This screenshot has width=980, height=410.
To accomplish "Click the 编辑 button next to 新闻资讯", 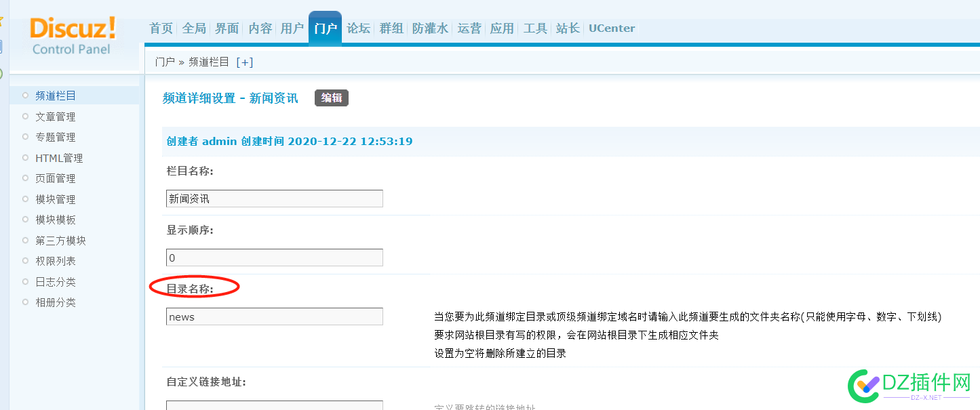I will pos(332,98).
